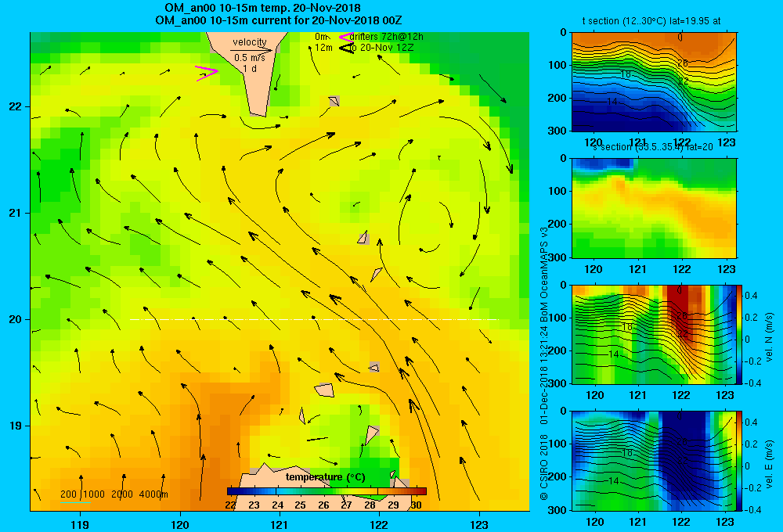783x532 pixels.
Task: Click the green 26°C region of temperature colorbar
Action: click(323, 491)
